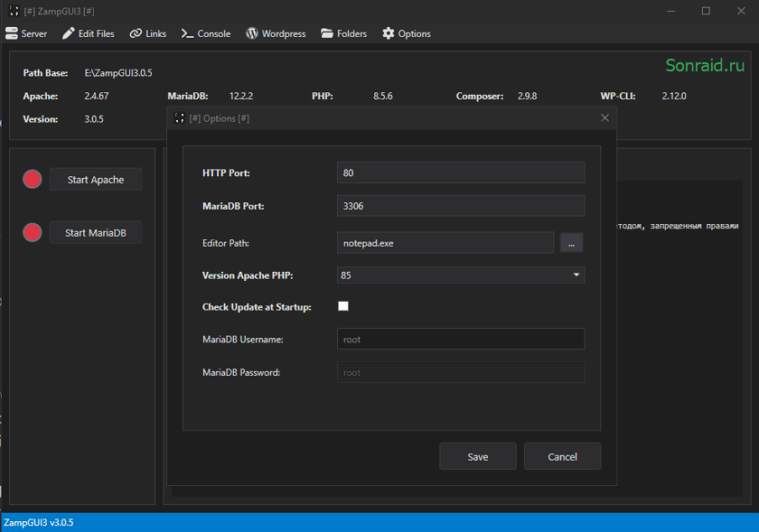This screenshot has width=759, height=532.
Task: Click the pencil Edit Files icon
Action: [x=69, y=33]
